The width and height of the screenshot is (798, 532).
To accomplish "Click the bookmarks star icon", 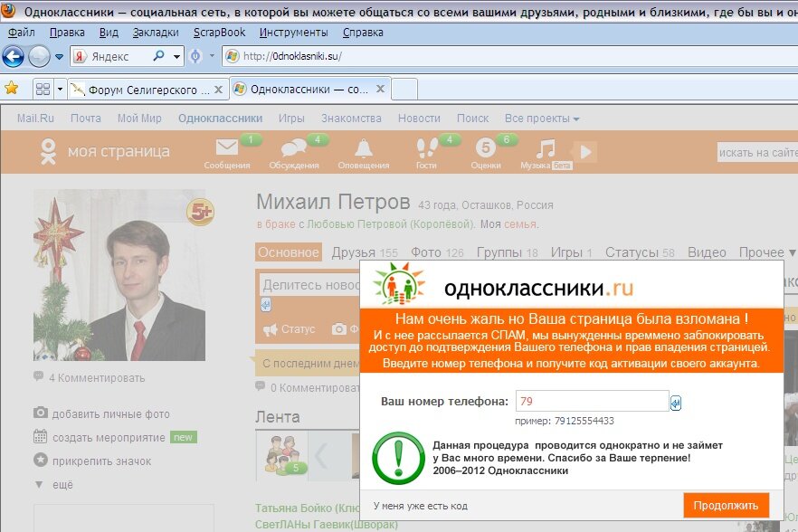I will [11, 89].
